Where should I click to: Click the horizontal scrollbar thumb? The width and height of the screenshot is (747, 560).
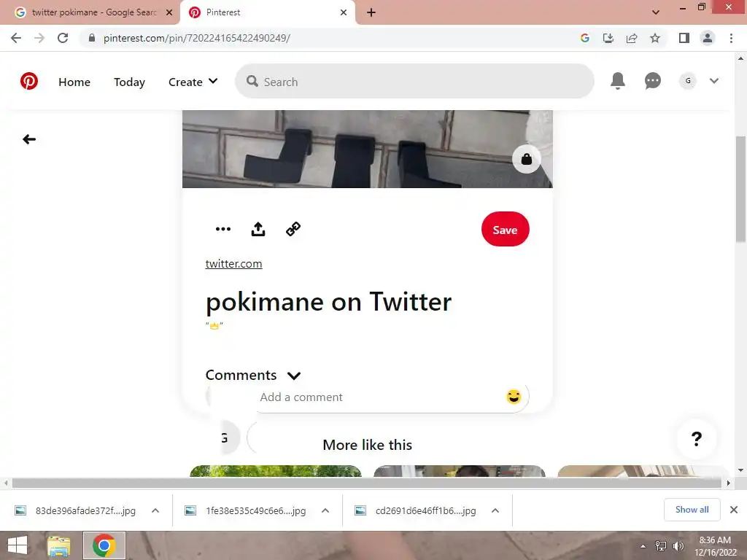[367, 483]
